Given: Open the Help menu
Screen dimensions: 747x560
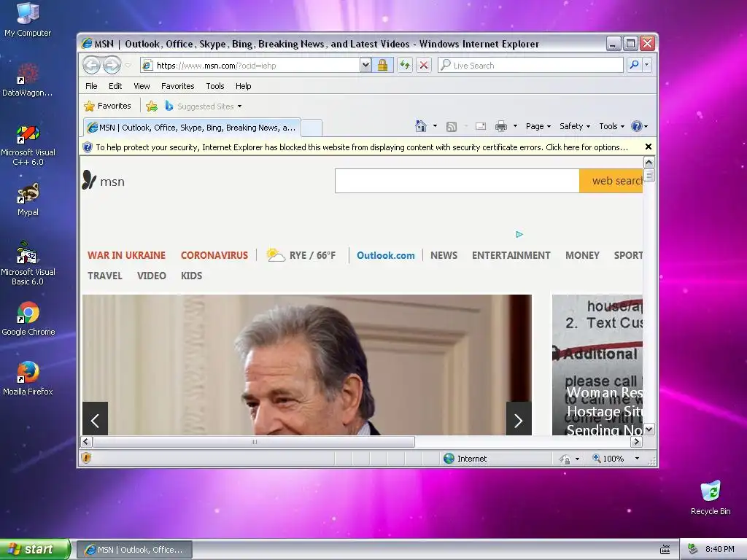Looking at the screenshot, I should 243,86.
